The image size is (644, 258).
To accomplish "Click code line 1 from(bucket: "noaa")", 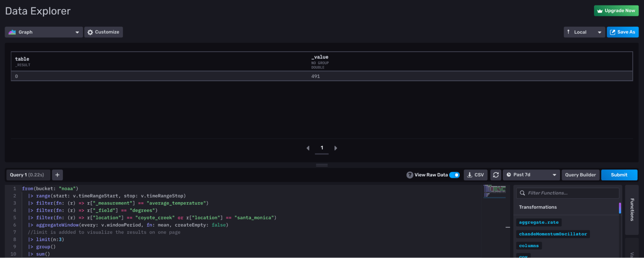I will click(50, 189).
